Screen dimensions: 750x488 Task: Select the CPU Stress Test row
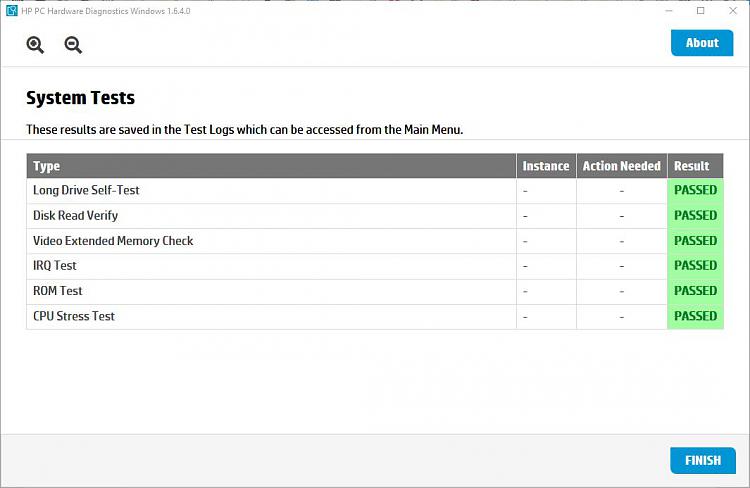pyautogui.click(x=375, y=317)
